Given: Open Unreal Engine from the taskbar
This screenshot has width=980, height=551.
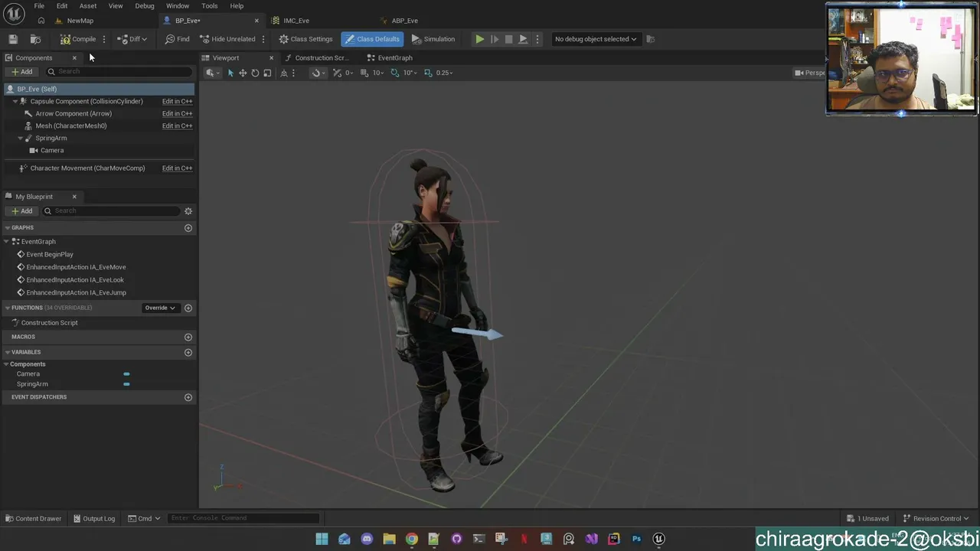Looking at the screenshot, I should [x=658, y=539].
